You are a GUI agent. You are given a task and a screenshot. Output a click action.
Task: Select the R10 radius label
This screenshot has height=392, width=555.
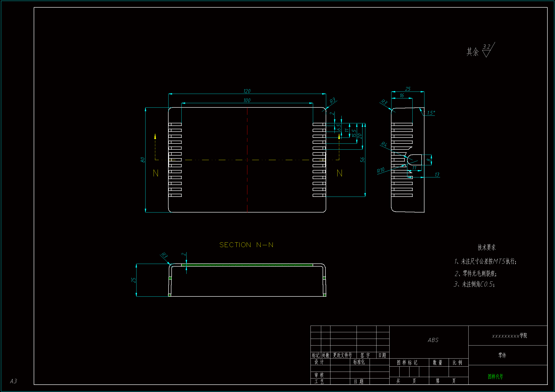pos(381,171)
